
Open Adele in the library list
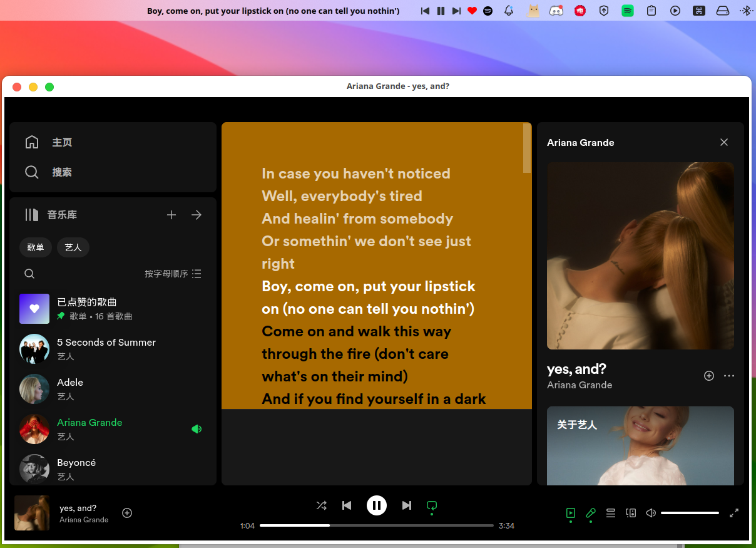click(113, 389)
